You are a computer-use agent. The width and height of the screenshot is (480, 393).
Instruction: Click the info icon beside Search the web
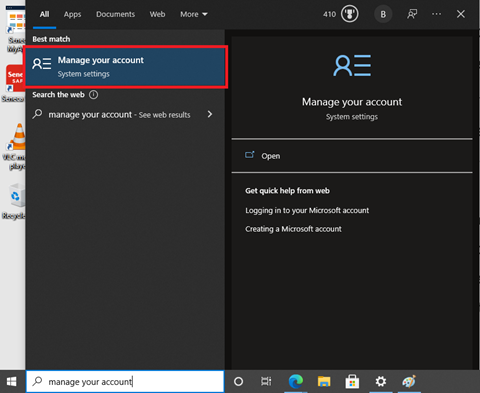click(x=93, y=95)
